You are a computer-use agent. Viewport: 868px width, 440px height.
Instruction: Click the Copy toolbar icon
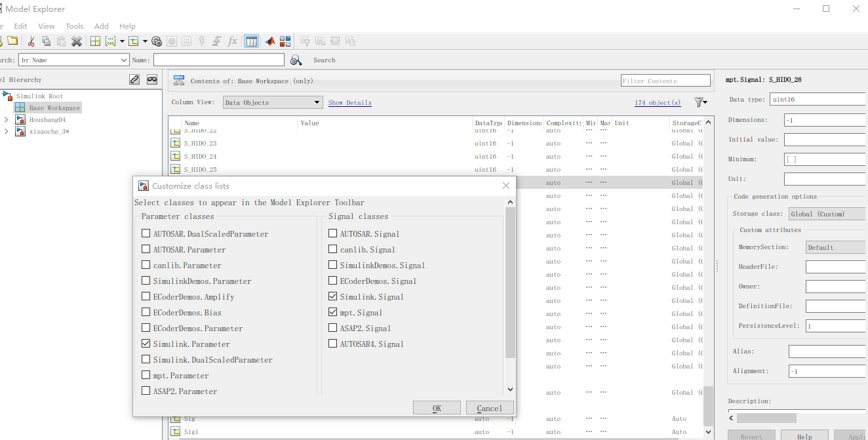point(47,41)
